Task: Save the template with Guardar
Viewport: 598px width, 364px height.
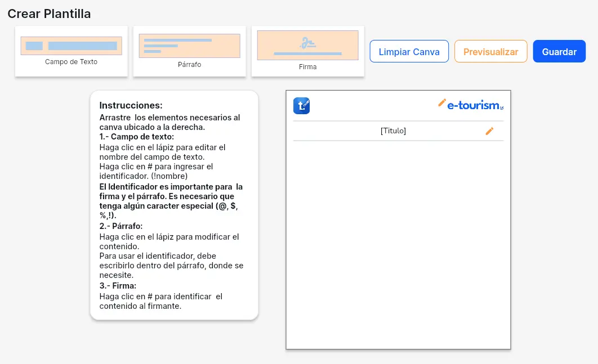Action: pos(559,51)
